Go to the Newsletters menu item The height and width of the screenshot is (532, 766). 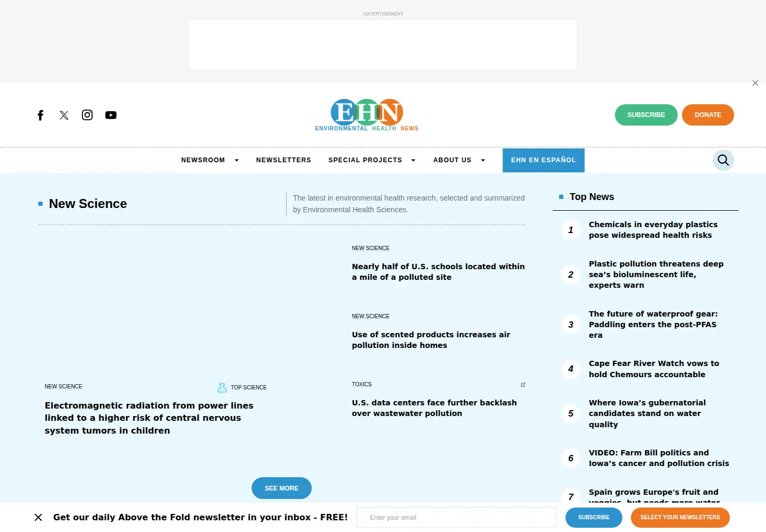click(x=284, y=160)
